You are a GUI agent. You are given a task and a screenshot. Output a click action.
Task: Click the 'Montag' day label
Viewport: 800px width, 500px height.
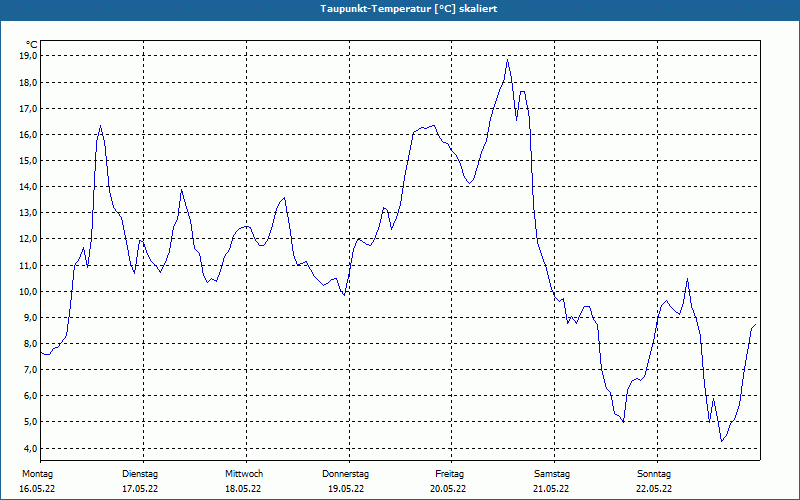(37, 474)
